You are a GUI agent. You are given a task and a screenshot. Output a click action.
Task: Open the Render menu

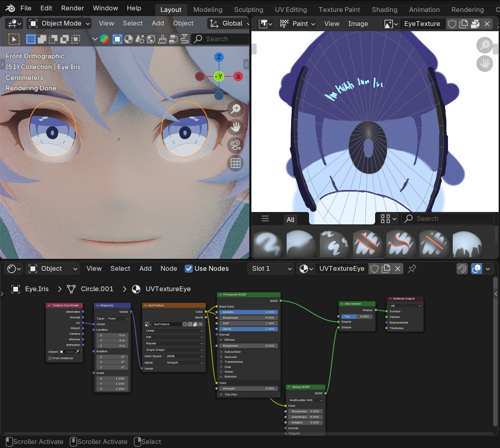[x=72, y=8]
